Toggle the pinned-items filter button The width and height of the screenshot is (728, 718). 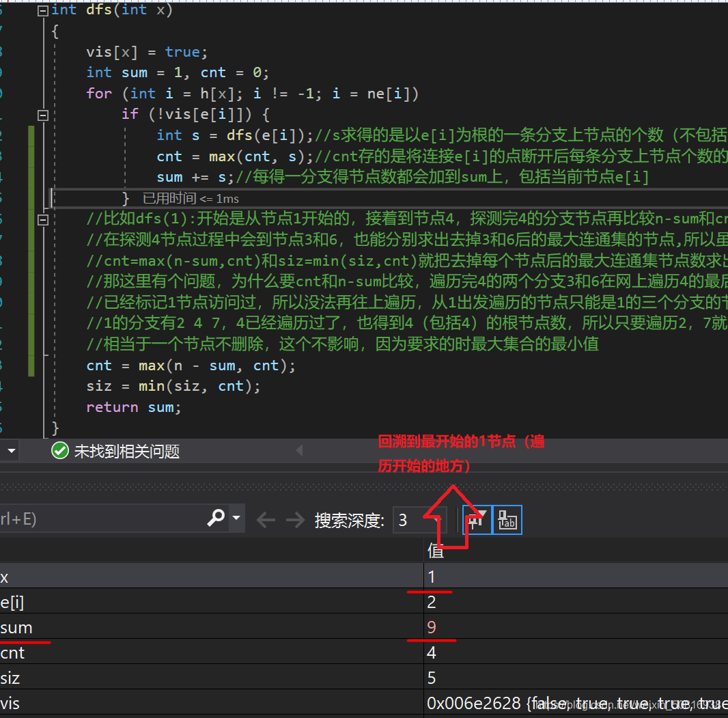click(477, 520)
